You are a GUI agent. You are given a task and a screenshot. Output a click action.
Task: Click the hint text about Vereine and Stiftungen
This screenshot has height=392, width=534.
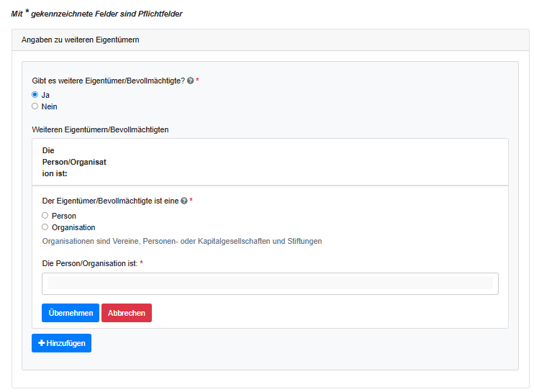182,241
